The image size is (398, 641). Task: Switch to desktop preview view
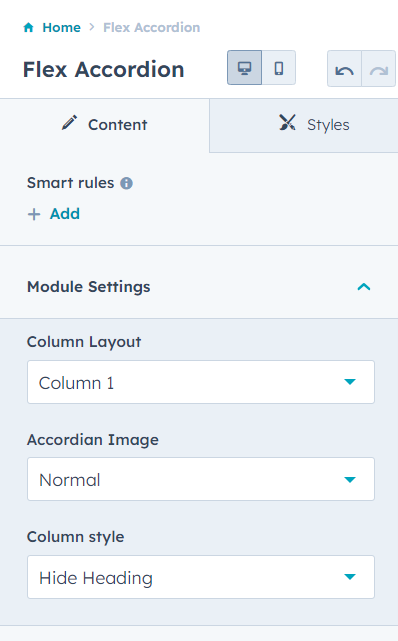244,68
